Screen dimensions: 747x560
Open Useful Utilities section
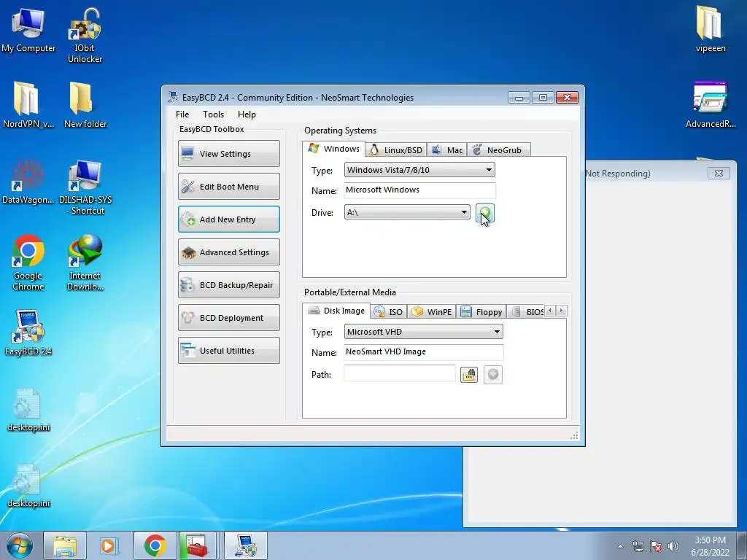click(228, 351)
